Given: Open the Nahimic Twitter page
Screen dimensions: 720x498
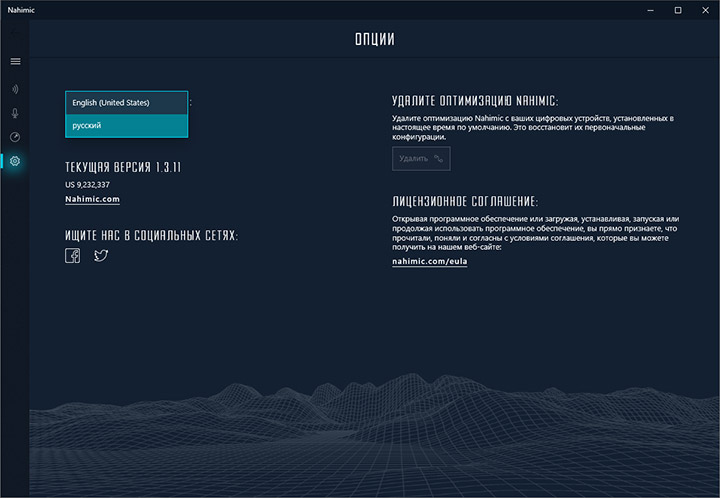Looking at the screenshot, I should [101, 255].
